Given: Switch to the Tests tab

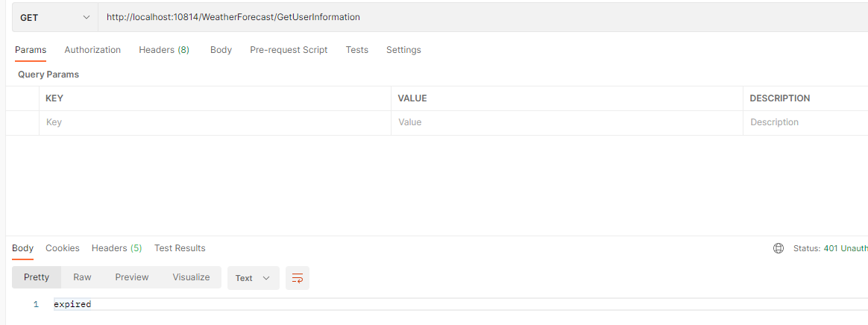Looking at the screenshot, I should 357,50.
